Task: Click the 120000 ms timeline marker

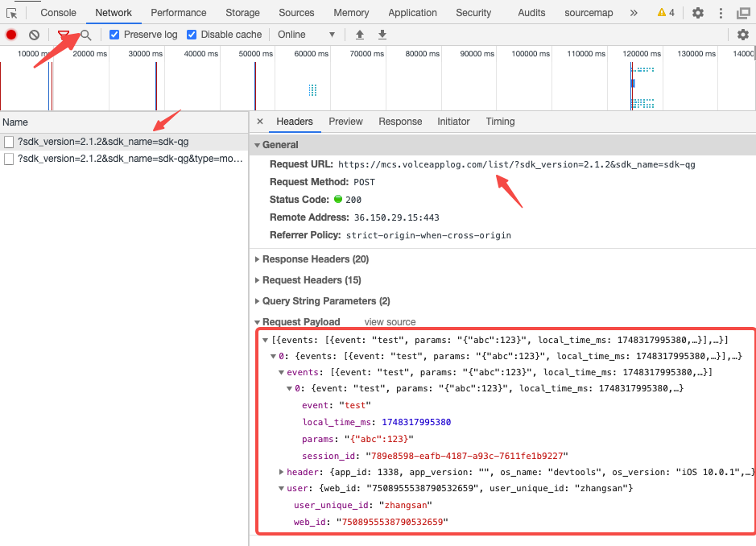Action: (x=642, y=53)
